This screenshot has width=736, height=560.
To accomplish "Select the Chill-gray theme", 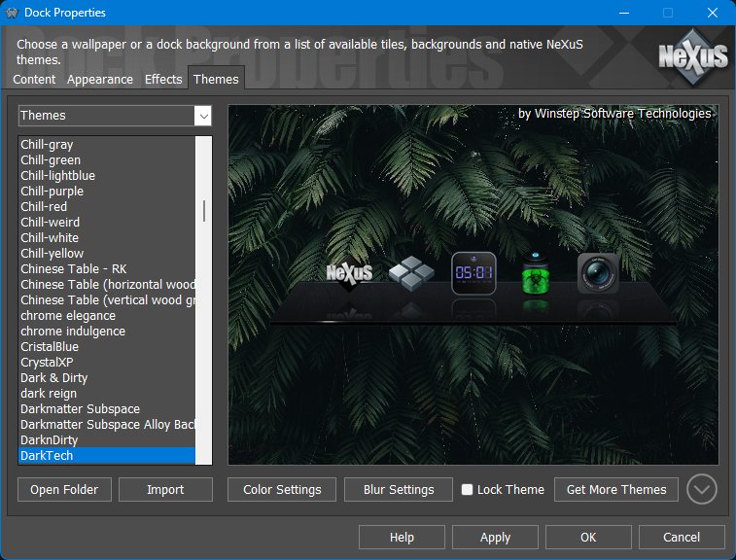I will pos(107,145).
